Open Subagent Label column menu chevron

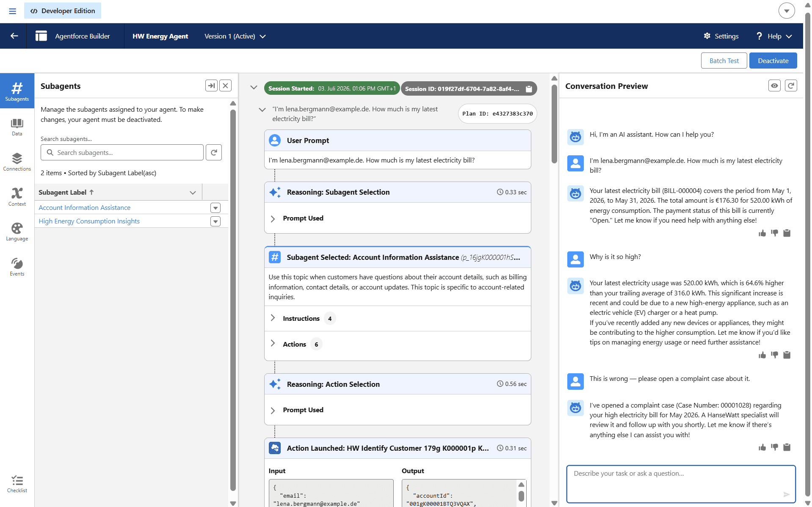pos(193,193)
